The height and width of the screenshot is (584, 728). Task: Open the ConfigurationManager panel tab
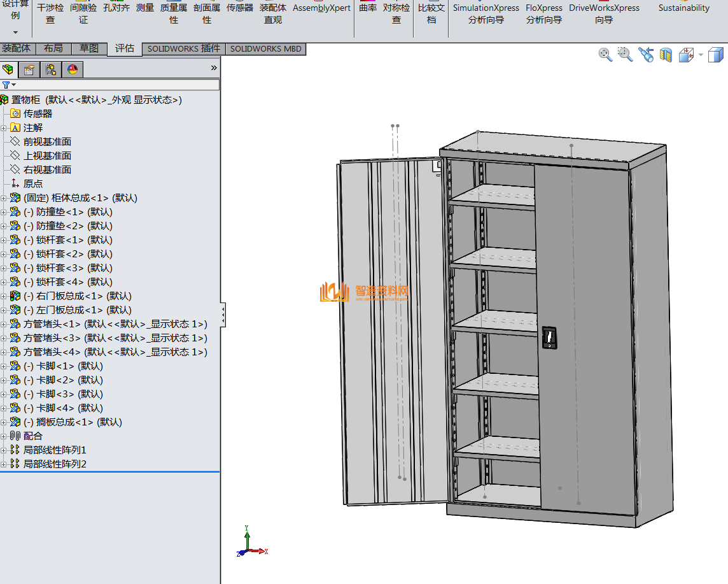(x=50, y=69)
